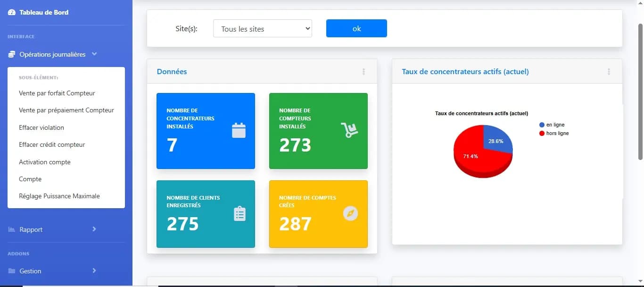644x287 pixels.
Task: Select Effacer crédit compteur menu item
Action: coord(52,144)
